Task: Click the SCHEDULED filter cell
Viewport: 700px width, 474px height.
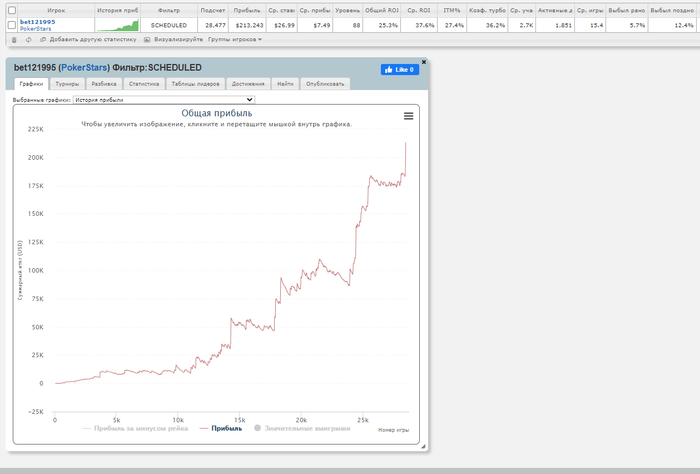Action: 169,25
